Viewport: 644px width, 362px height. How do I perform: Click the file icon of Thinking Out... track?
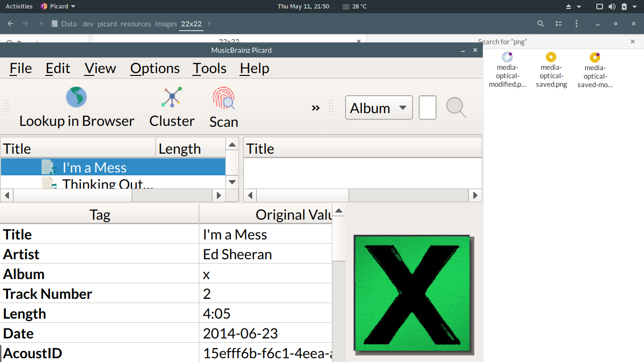pos(49,182)
